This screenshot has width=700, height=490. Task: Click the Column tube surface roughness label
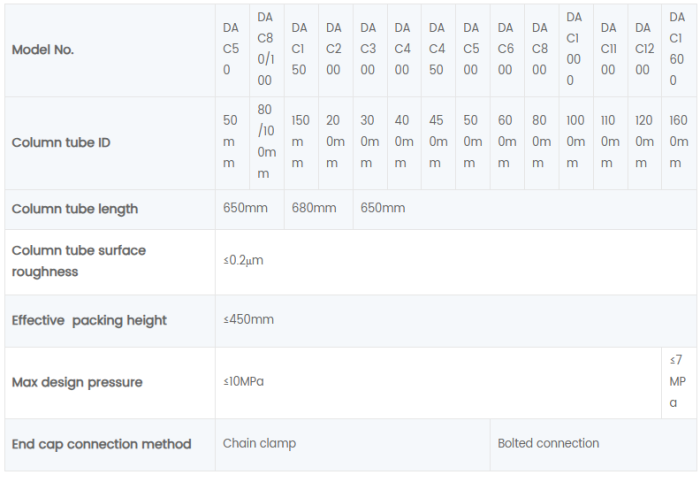tap(78, 260)
